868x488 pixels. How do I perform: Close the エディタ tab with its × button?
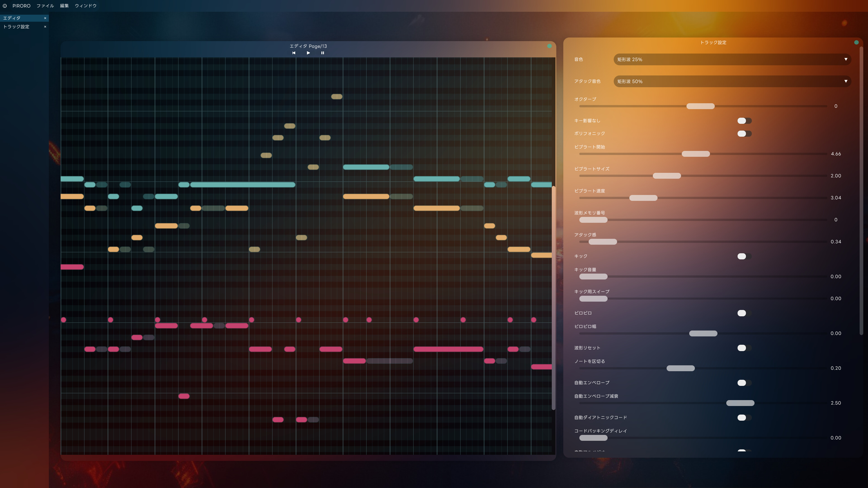[45, 18]
